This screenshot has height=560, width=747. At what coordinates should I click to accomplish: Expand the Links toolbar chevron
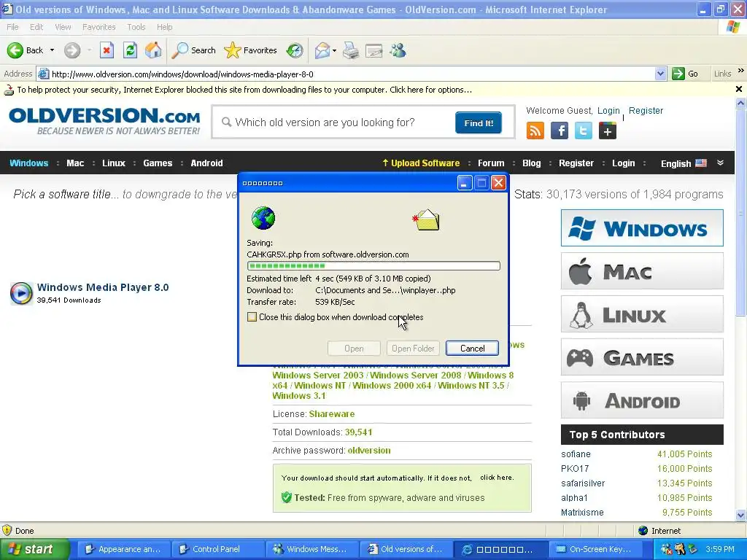click(x=741, y=71)
